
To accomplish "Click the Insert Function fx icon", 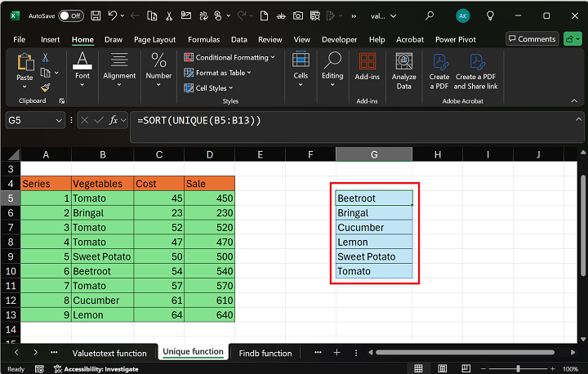I will 114,120.
